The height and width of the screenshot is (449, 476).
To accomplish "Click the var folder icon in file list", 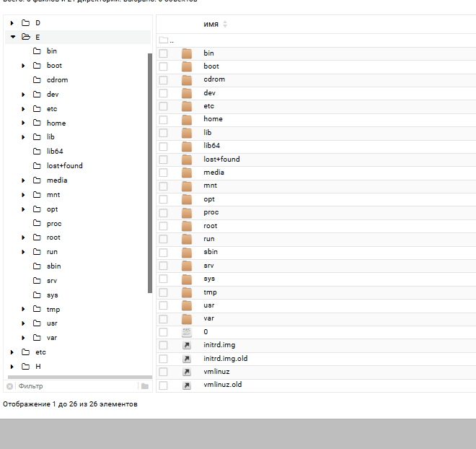I will [187, 318].
